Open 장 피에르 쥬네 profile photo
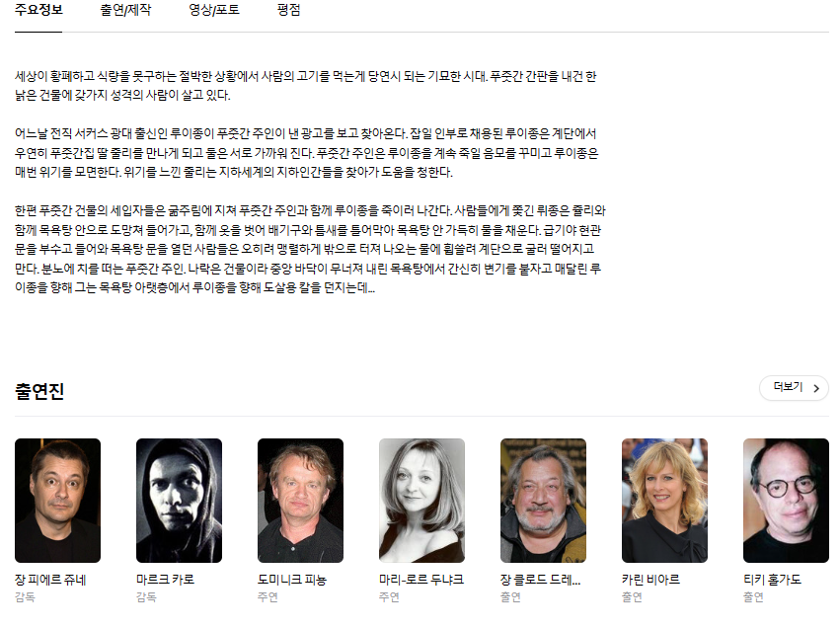The height and width of the screenshot is (629, 840). click(x=57, y=501)
